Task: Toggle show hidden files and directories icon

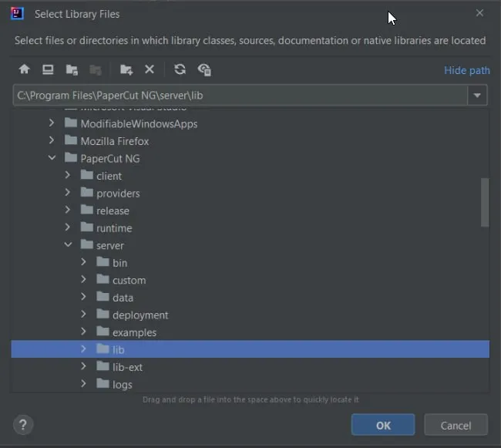Action: click(x=204, y=69)
